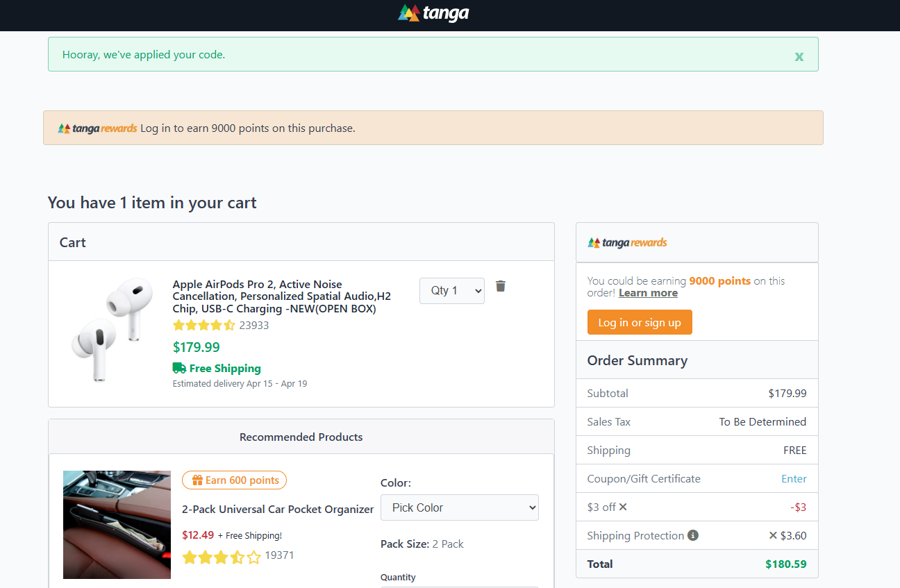The image size is (900, 588).
Task: Click the tanga rewards logo in the sidebar panel
Action: pos(627,242)
